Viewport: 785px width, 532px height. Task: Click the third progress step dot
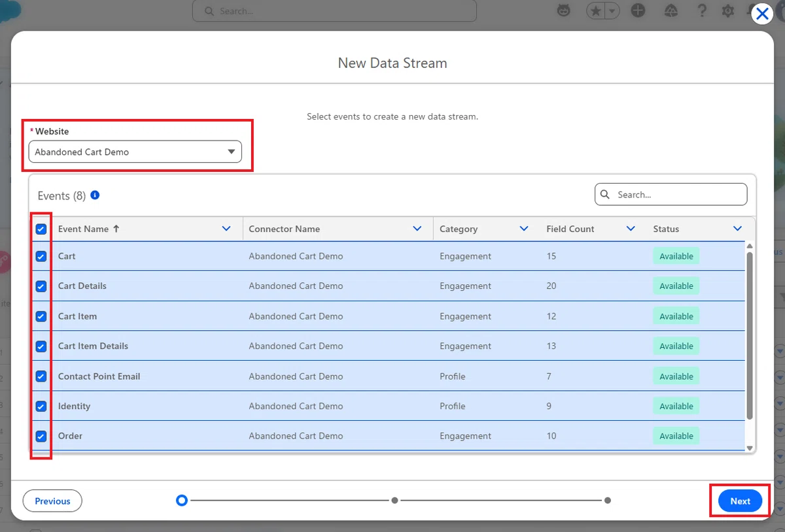coord(608,501)
